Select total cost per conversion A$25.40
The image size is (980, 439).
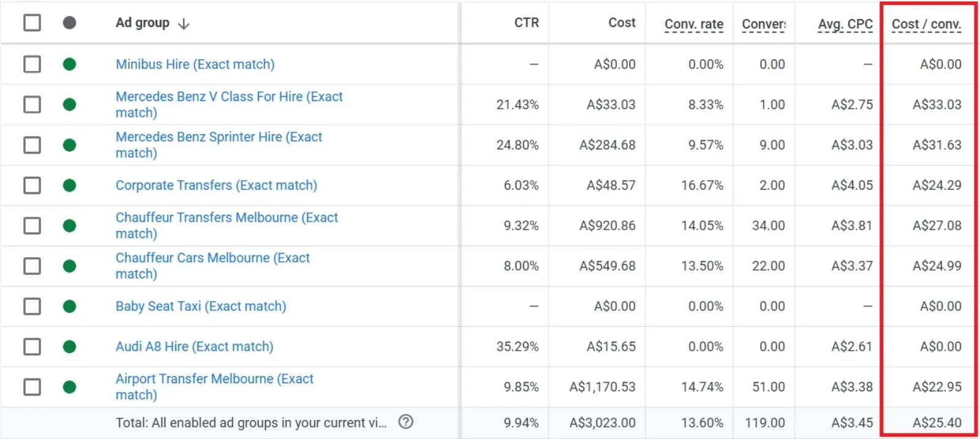937,422
